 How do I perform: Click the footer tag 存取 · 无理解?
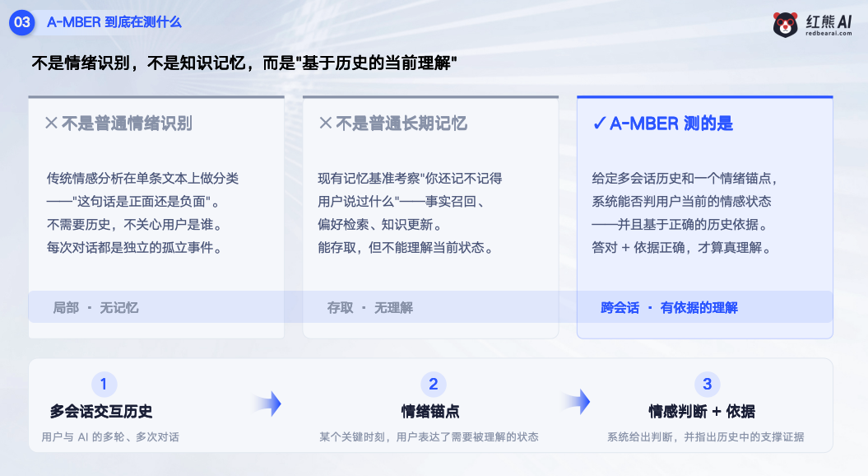[369, 307]
